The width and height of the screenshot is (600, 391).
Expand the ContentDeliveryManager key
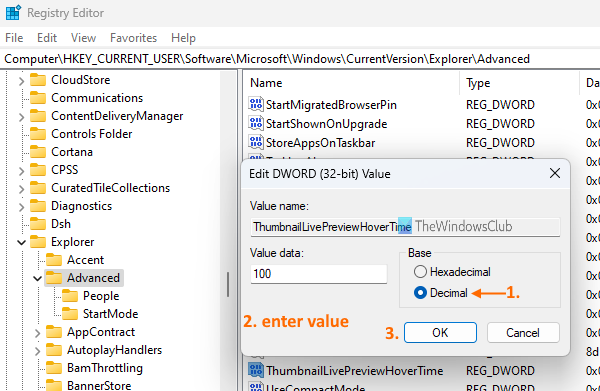tap(21, 117)
